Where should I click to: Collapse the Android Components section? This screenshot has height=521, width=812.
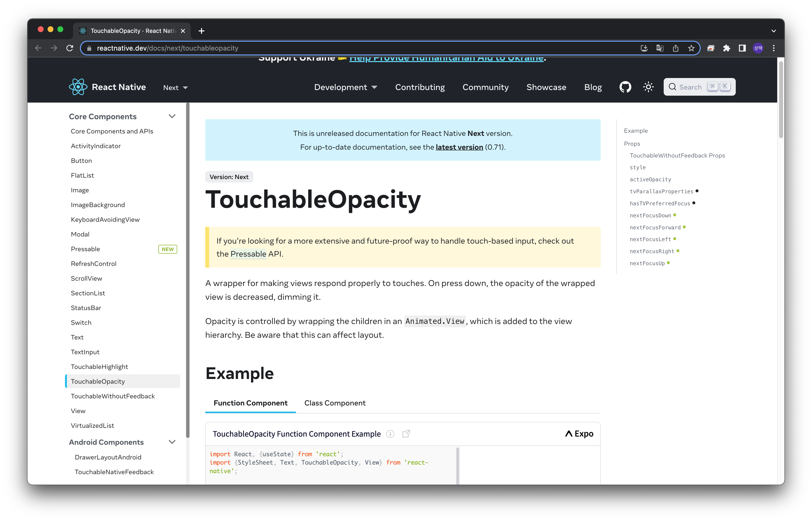pyautogui.click(x=172, y=442)
